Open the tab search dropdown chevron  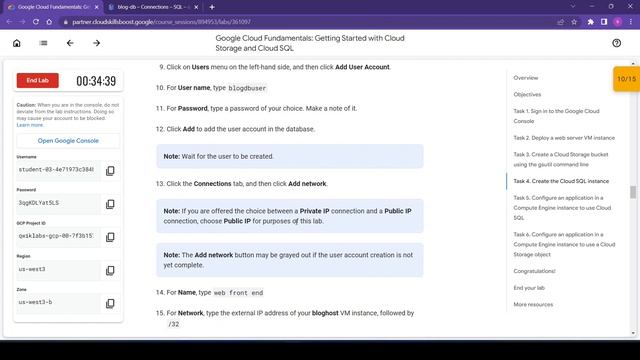point(573,7)
